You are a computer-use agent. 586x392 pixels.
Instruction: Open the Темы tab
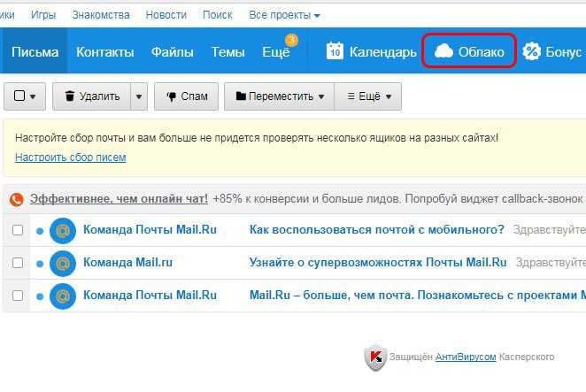coord(228,51)
